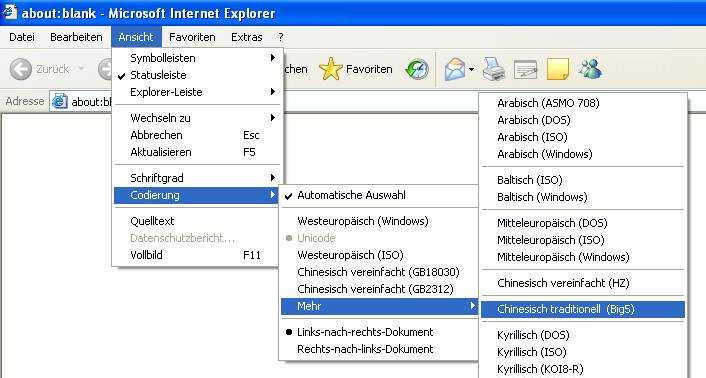
Task: Select Chinesisch vereinfacht (HZ) encoding
Action: click(x=583, y=283)
